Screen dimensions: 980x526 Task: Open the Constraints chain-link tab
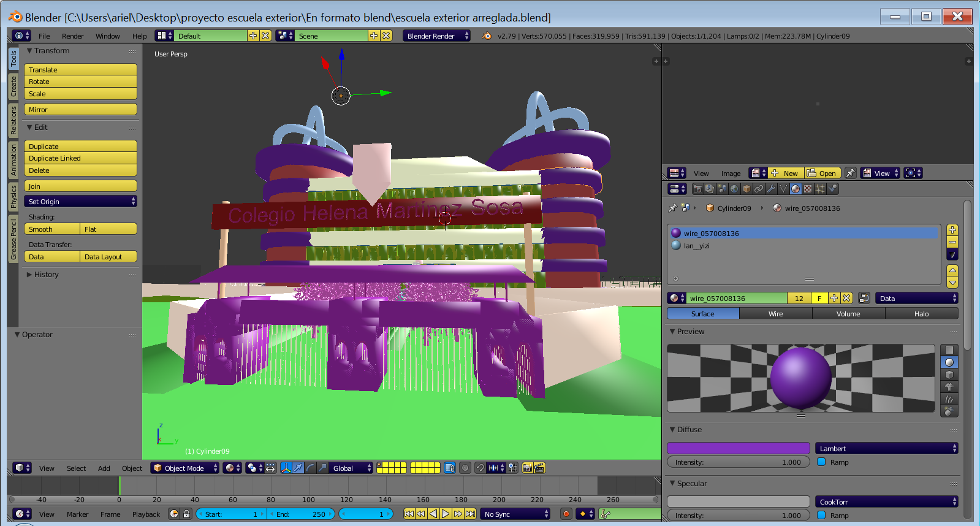(x=759, y=189)
